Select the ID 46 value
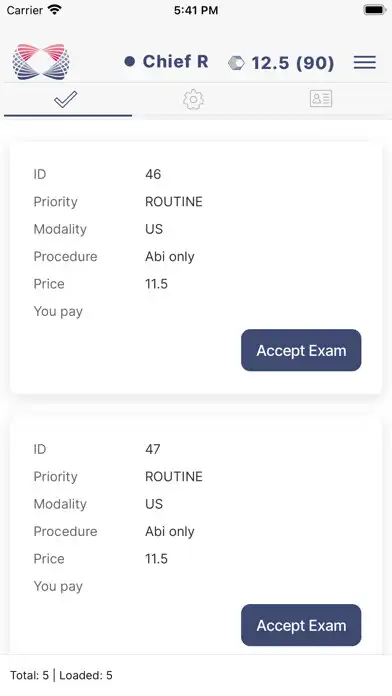Screen dimensions: 392x696 pyautogui.click(x=153, y=174)
